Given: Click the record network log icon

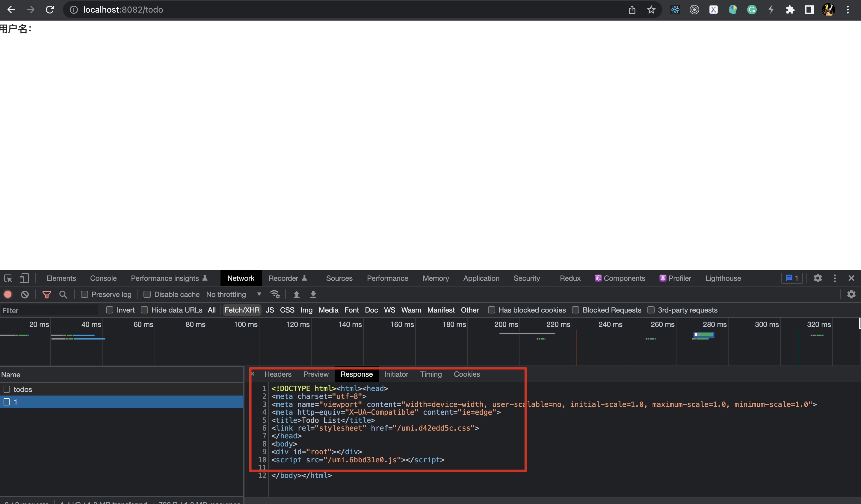Looking at the screenshot, I should (8, 294).
